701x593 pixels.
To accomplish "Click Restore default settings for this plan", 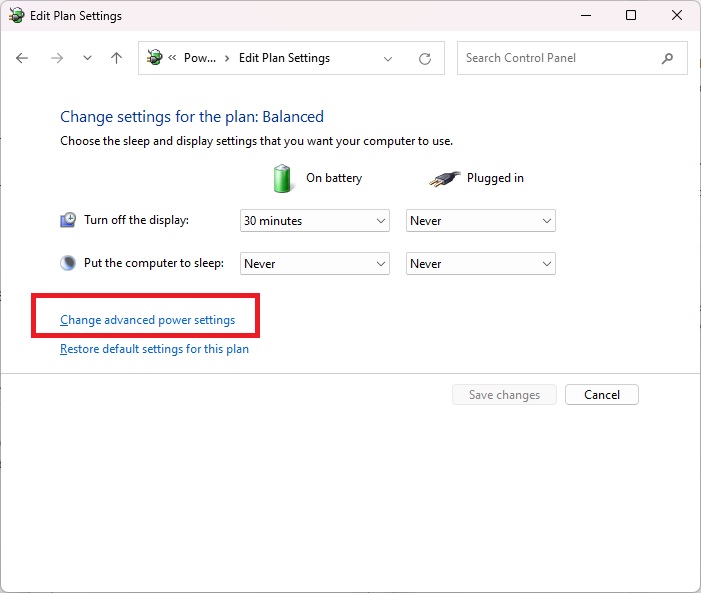I will coord(154,349).
